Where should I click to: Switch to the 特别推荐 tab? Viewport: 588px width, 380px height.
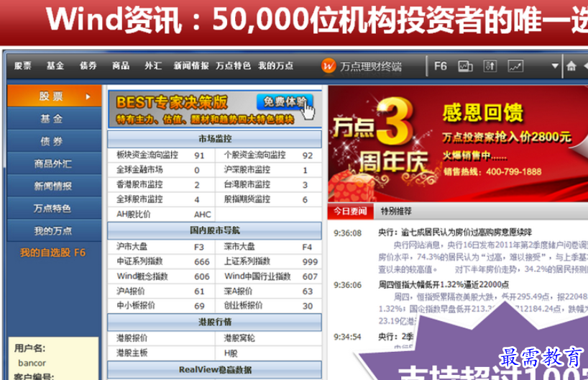tap(396, 212)
